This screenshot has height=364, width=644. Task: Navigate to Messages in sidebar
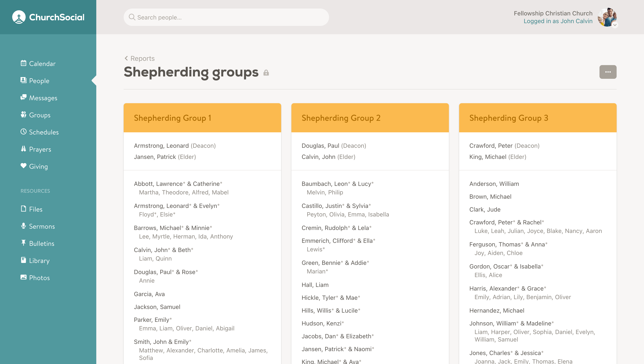43,98
